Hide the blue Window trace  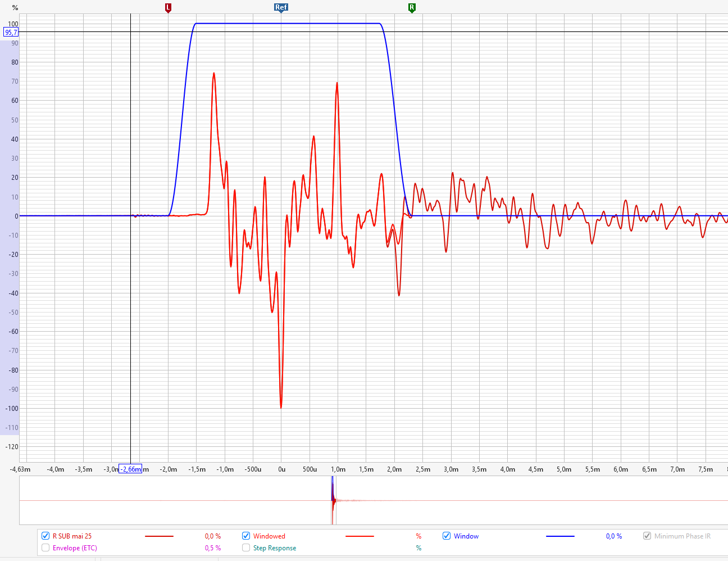click(447, 536)
